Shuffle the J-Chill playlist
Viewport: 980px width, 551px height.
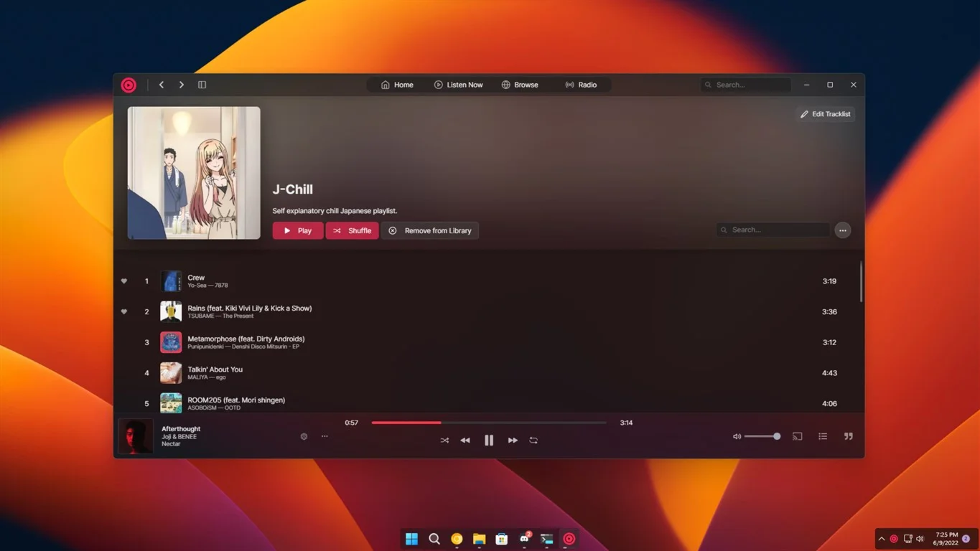[x=353, y=230]
